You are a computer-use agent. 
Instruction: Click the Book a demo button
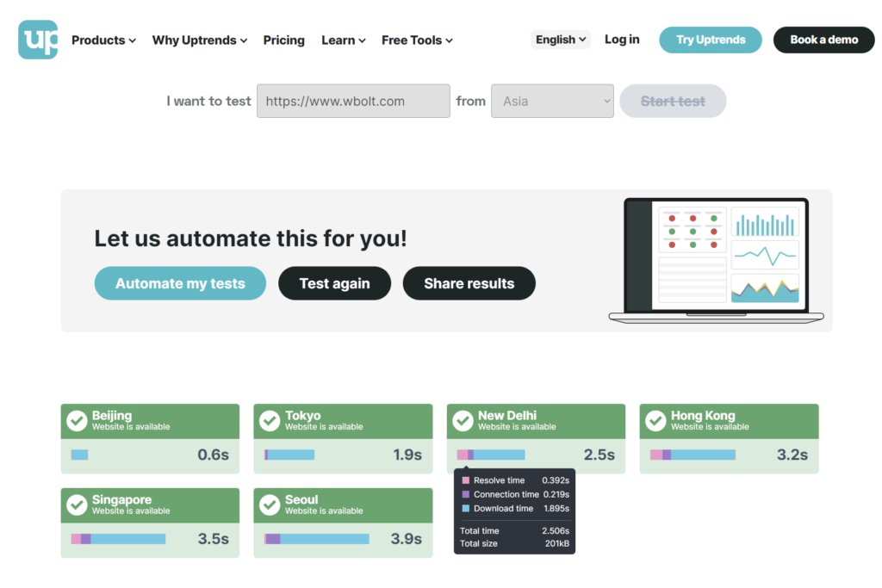pos(823,40)
